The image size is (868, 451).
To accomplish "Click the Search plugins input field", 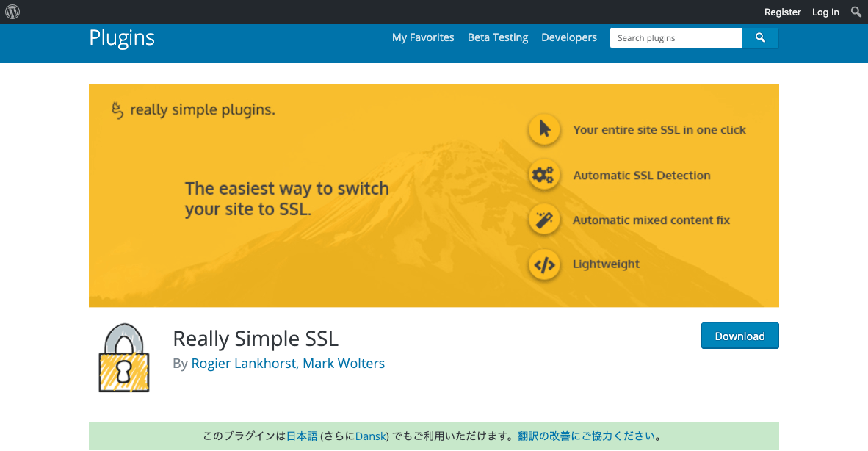I will point(676,37).
